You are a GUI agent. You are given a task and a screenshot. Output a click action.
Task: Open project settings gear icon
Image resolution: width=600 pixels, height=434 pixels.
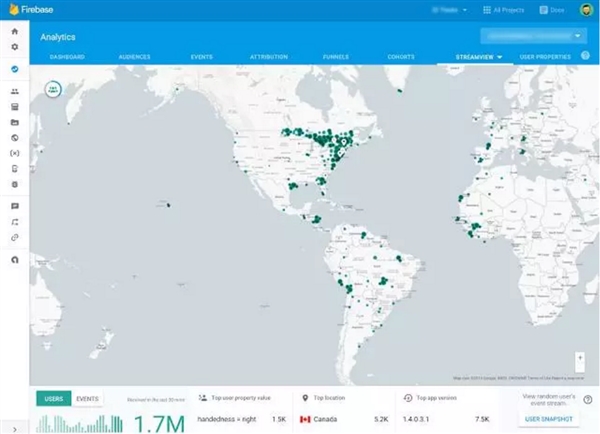(14, 46)
